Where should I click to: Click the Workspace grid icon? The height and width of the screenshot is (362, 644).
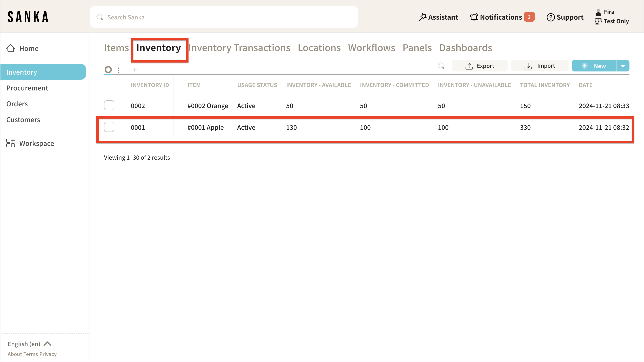click(x=11, y=143)
